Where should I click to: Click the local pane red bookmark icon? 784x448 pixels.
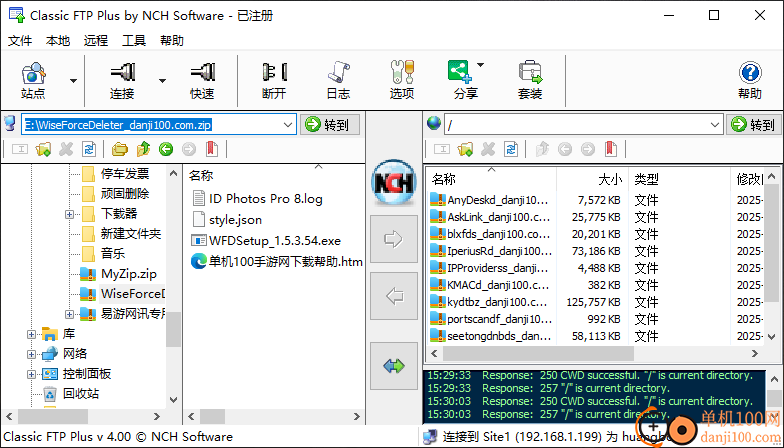click(212, 149)
